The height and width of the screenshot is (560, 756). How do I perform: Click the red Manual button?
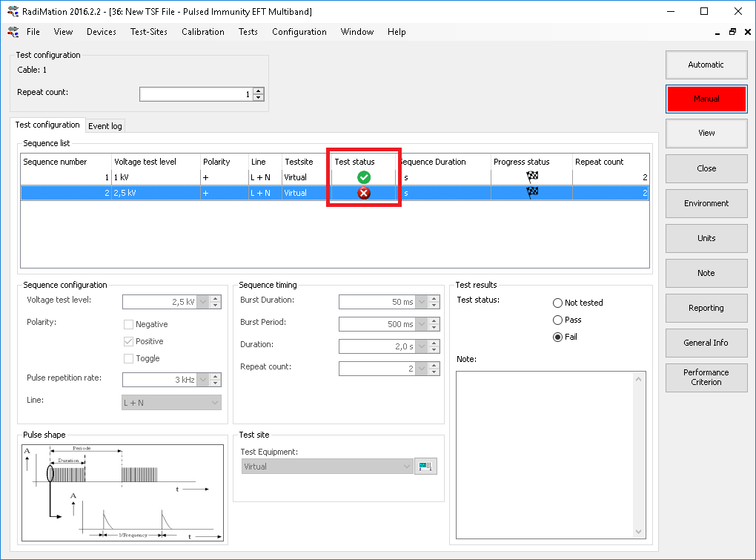click(x=706, y=99)
